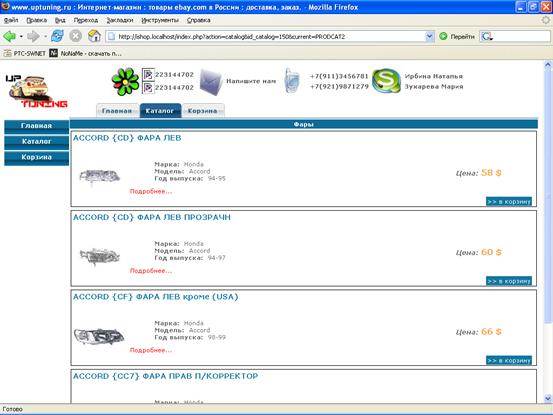Click the green Back arrow button

[10, 36]
